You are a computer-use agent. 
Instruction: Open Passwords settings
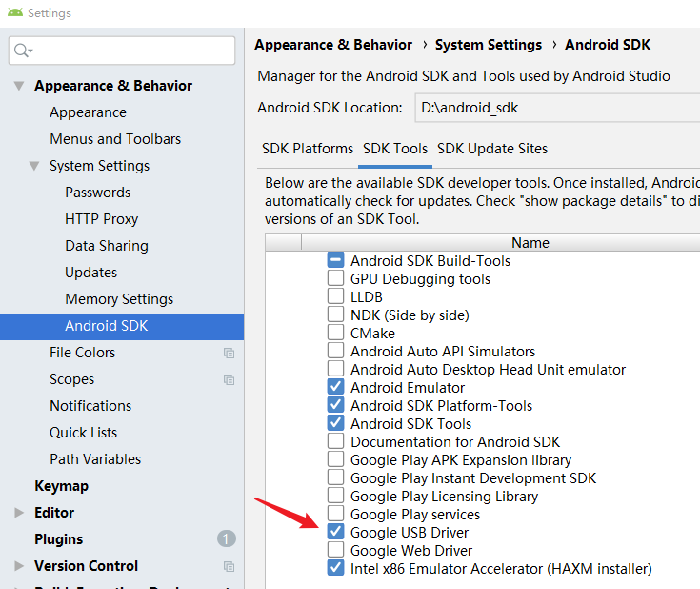[x=98, y=193]
